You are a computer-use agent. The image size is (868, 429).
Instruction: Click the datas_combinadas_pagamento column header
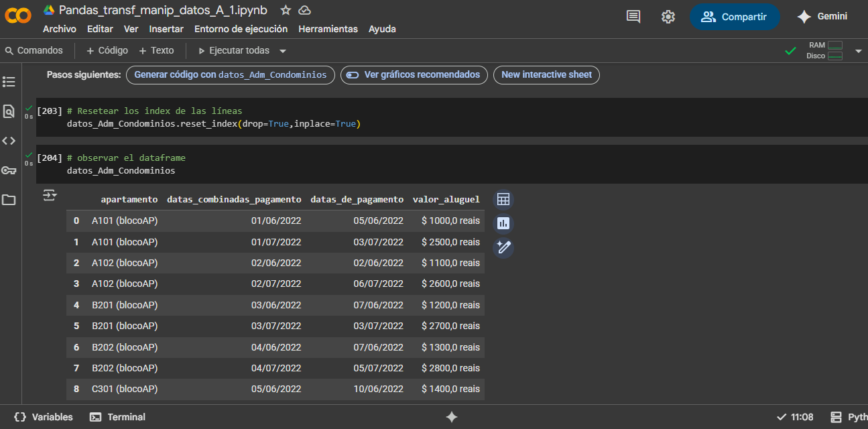click(x=234, y=199)
